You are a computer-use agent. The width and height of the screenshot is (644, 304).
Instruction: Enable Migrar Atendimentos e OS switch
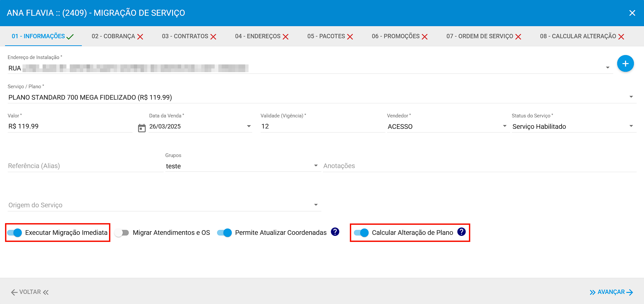[x=122, y=233]
